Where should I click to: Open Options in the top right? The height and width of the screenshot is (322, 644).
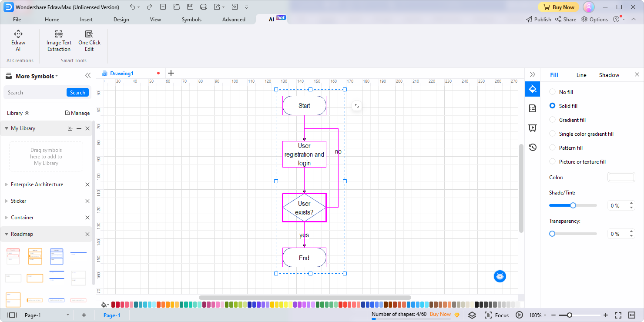(595, 19)
